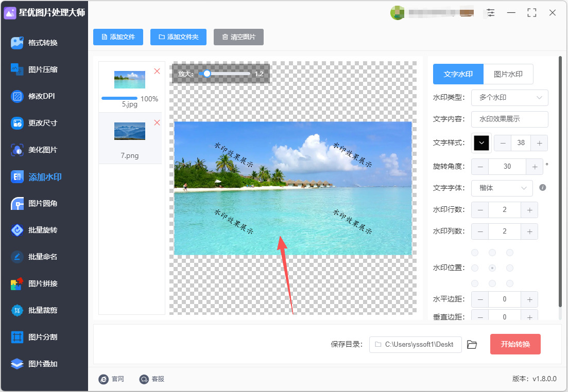
Task: Decrease the 旋转角度 rotation angle
Action: 480,167
